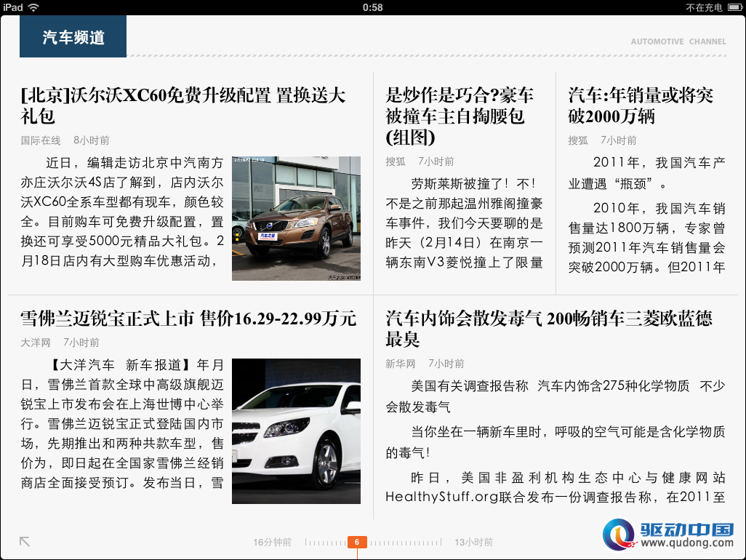Tap the 汽车频道 channel title tab
Image resolution: width=746 pixels, height=560 pixels.
tap(73, 36)
